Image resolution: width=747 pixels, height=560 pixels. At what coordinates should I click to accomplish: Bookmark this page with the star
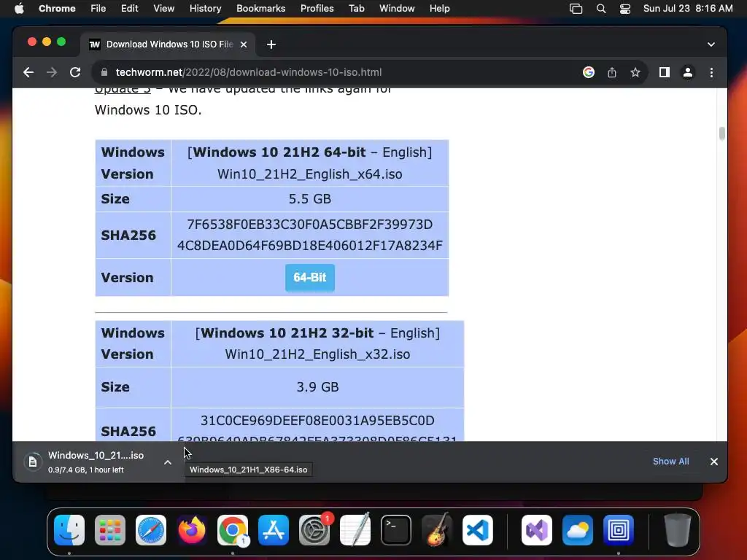point(635,72)
